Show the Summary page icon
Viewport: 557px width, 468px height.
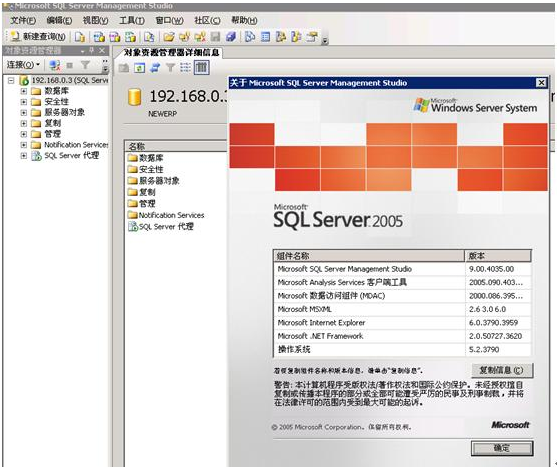[265, 36]
